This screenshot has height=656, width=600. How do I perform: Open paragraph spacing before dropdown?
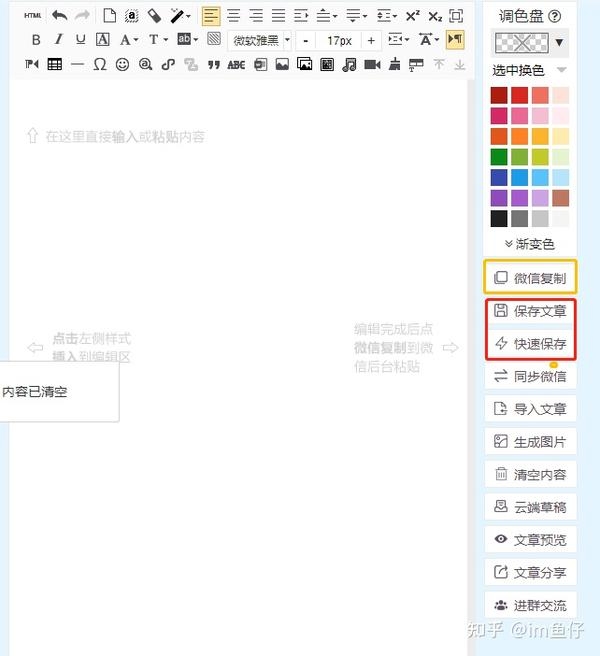click(326, 16)
